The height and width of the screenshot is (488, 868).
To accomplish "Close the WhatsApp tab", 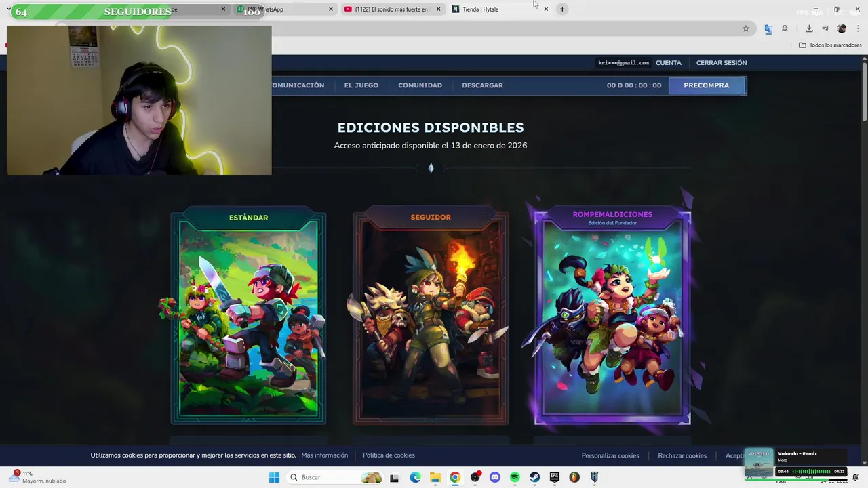I will tap(331, 9).
